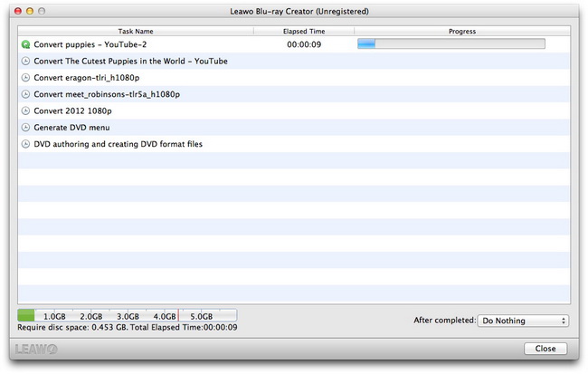Close the window with the red button
This screenshot has width=588, height=374.
pos(17,11)
